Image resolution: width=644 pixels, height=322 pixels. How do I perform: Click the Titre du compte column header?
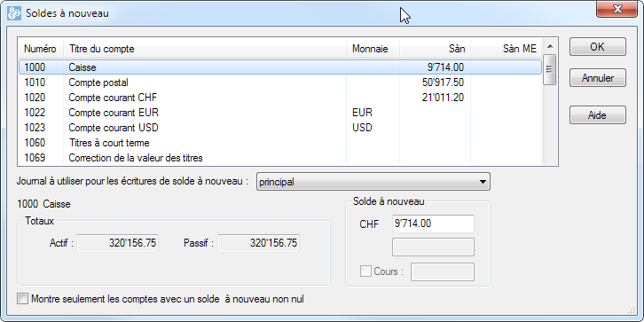(205, 49)
